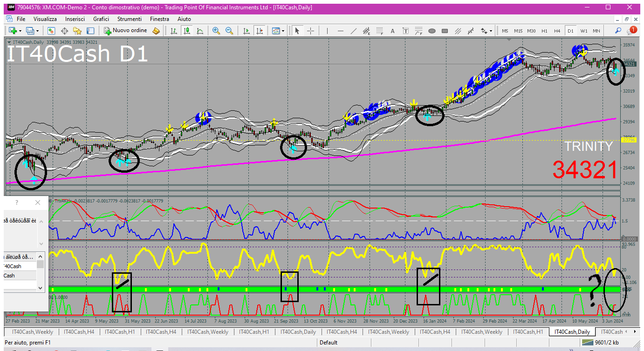Open the profiles icon

[30, 31]
